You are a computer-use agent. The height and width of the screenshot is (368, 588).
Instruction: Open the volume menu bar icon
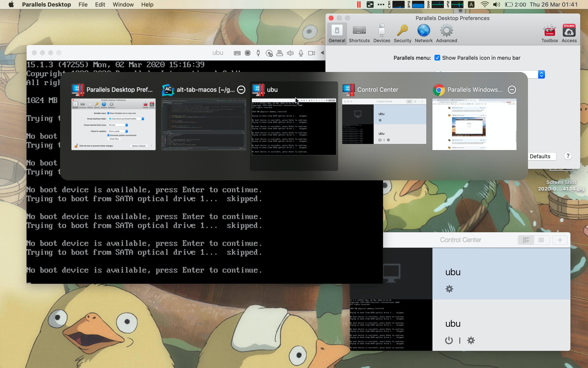496,4
